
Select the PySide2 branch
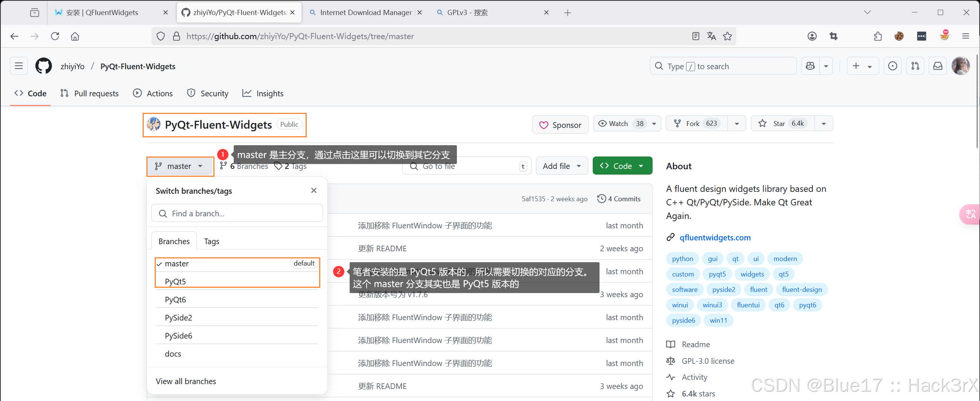(237, 317)
